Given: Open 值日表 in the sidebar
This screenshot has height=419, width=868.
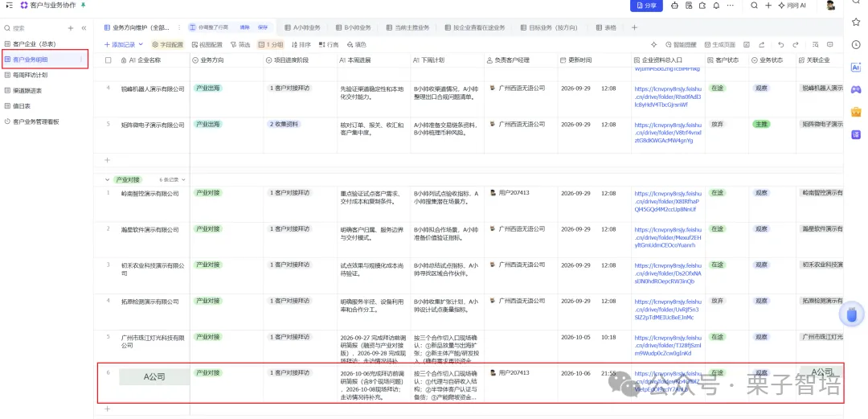Looking at the screenshot, I should point(23,106).
